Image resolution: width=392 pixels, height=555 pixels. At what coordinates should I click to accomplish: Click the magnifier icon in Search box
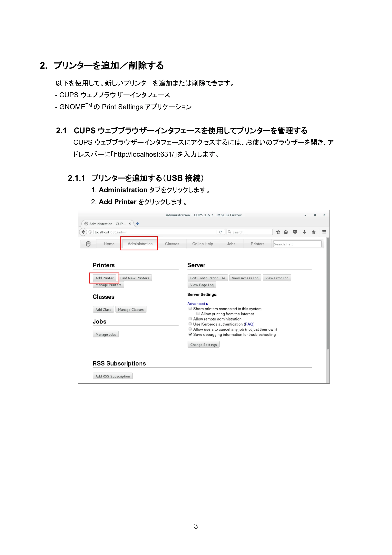click(x=230, y=232)
